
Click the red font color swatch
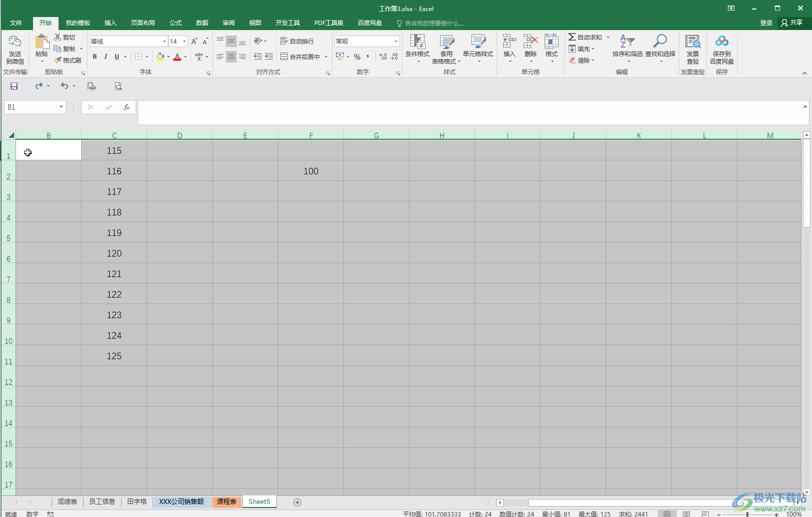click(x=177, y=57)
